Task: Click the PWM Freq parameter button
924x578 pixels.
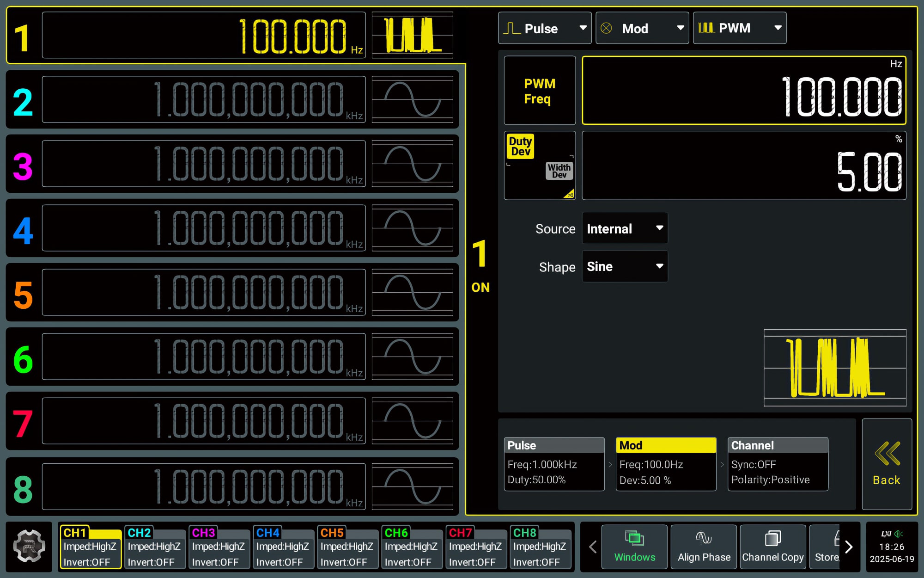Action: [x=540, y=91]
